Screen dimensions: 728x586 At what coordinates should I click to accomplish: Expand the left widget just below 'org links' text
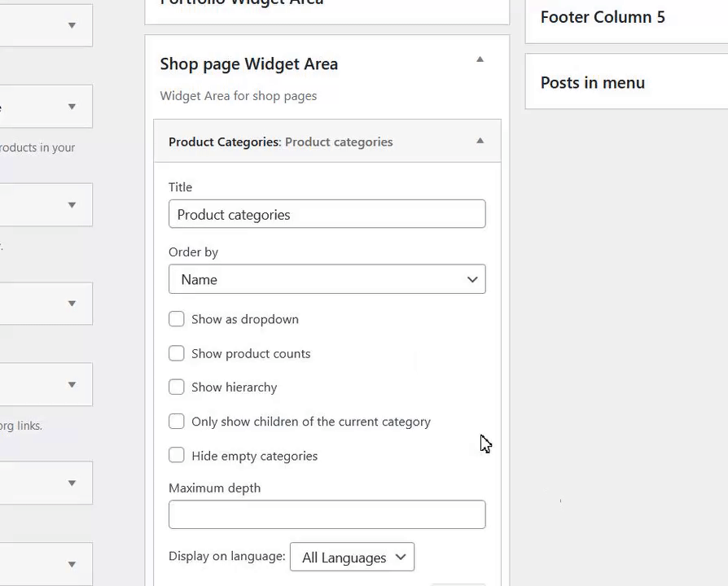click(72, 483)
